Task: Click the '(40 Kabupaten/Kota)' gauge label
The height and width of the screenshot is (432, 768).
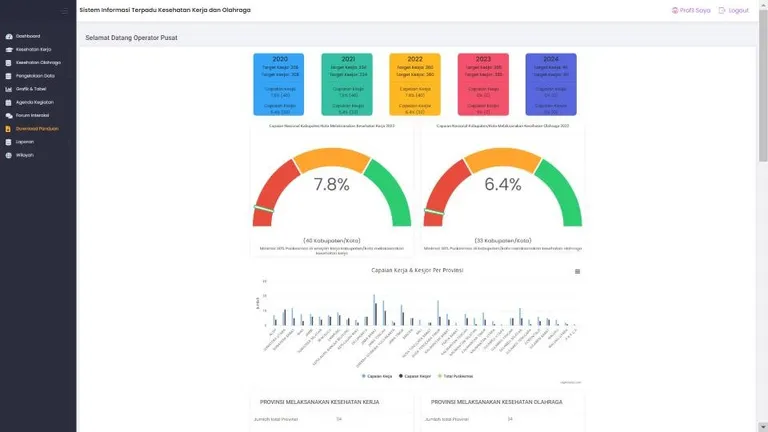Action: (x=332, y=240)
